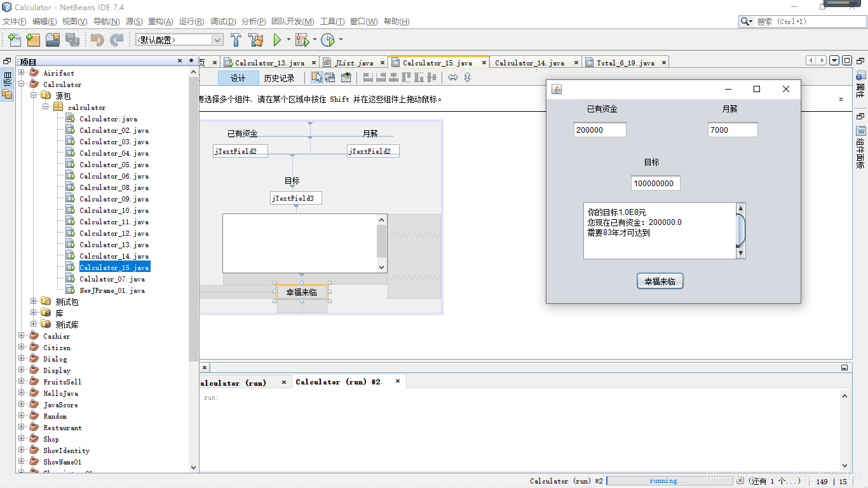868x488 pixels.
Task: Click the 月薪 field showing 7000
Action: tap(733, 130)
